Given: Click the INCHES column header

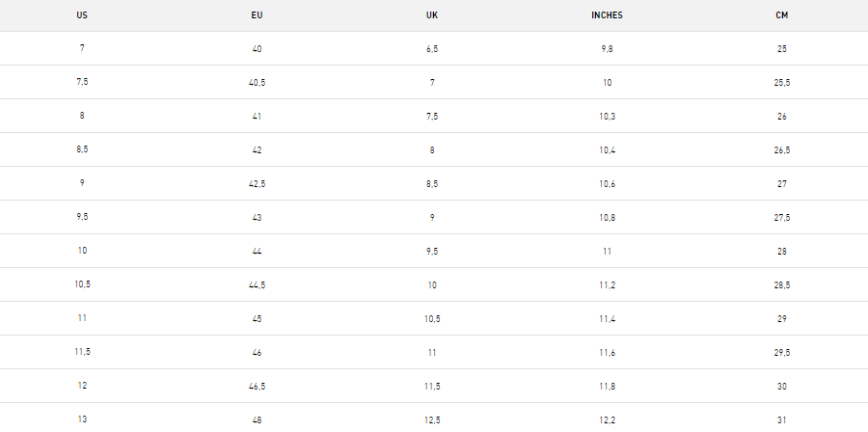Looking at the screenshot, I should [607, 15].
